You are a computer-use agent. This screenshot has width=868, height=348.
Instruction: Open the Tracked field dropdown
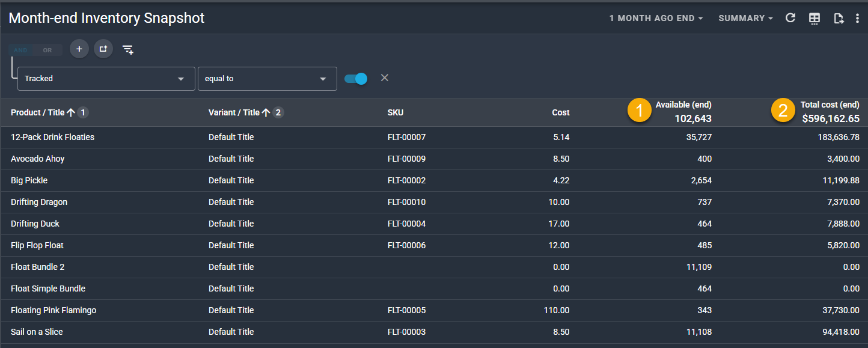pos(106,79)
